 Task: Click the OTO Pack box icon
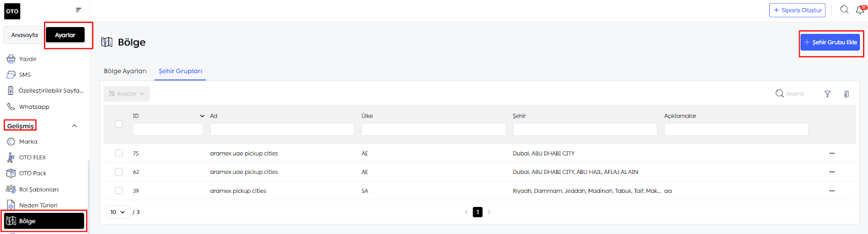(x=11, y=173)
